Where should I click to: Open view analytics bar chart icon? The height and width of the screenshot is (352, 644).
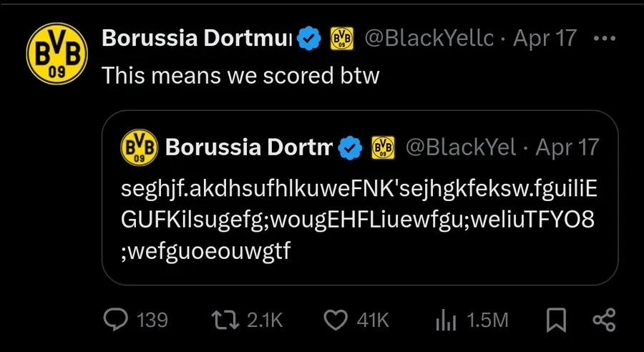click(447, 319)
